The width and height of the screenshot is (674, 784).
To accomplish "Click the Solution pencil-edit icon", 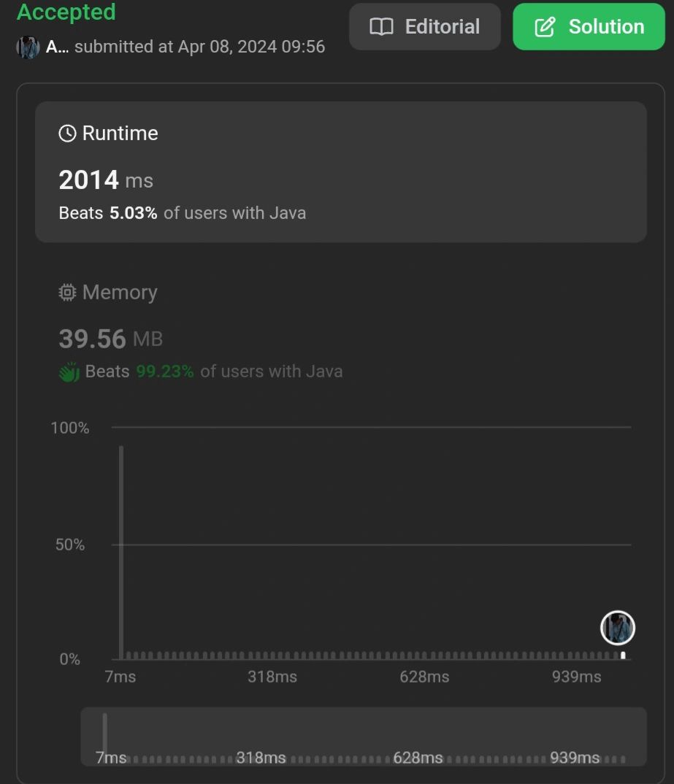I will 545,27.
